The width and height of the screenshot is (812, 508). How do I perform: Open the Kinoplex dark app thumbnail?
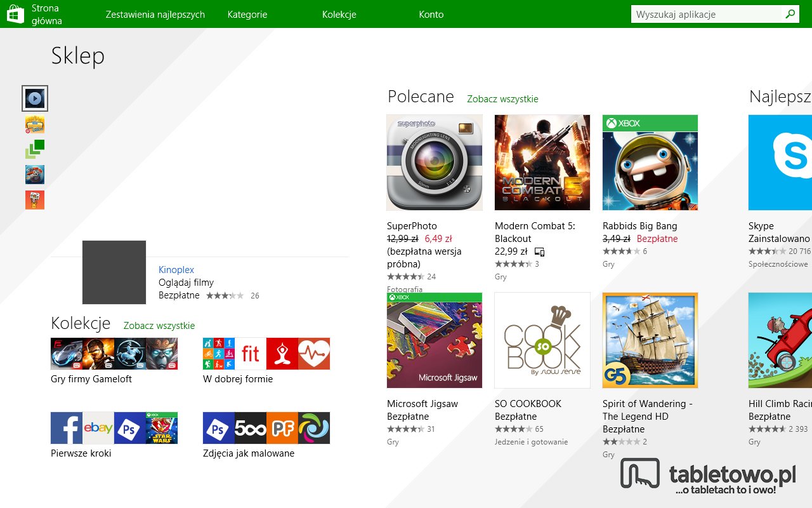coord(114,272)
